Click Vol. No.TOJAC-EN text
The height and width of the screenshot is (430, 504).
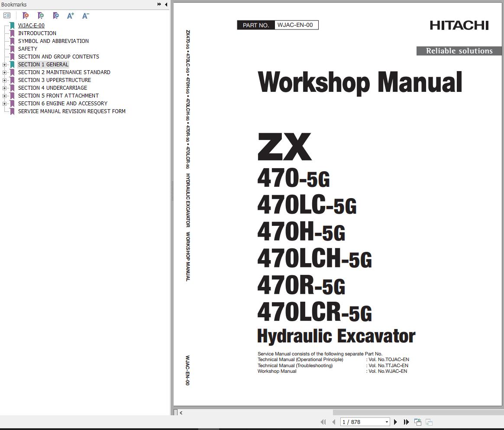(388, 359)
